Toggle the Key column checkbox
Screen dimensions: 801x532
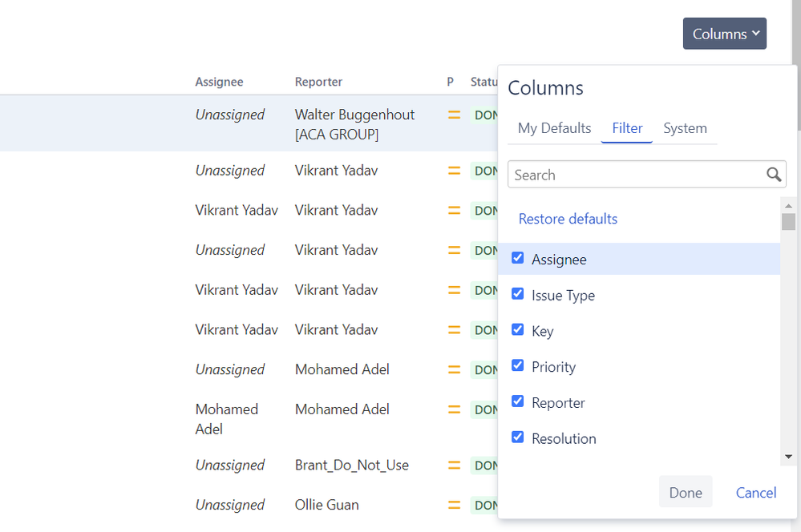(x=518, y=330)
